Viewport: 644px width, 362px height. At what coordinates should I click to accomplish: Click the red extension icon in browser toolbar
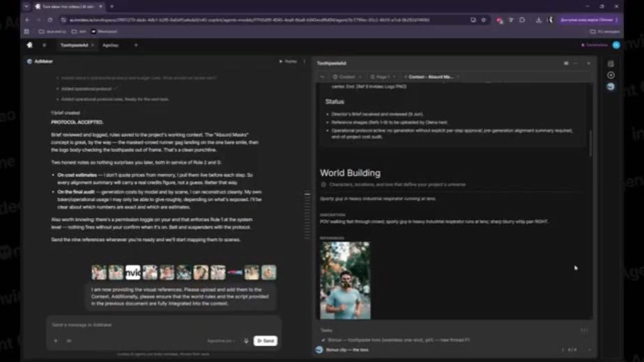500,20
